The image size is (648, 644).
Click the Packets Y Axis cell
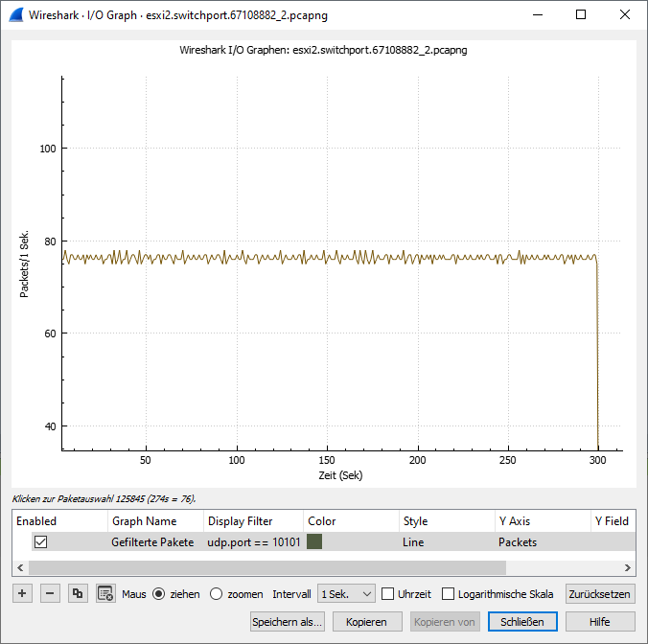coord(543,542)
